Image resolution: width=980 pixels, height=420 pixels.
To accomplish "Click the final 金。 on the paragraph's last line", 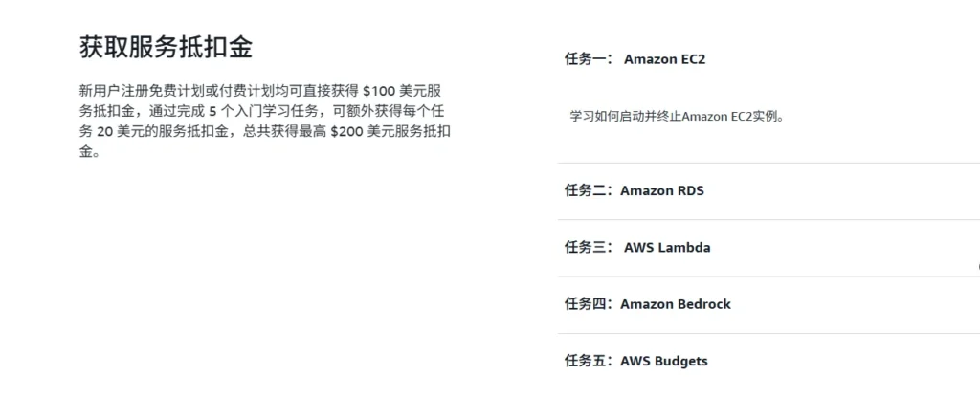I will coord(89,151).
